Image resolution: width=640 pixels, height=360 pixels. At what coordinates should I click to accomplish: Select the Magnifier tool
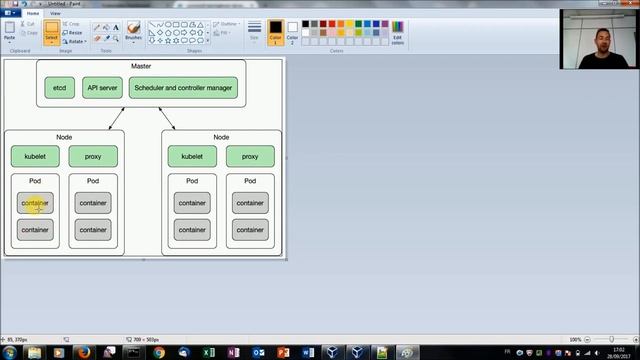pos(116,38)
